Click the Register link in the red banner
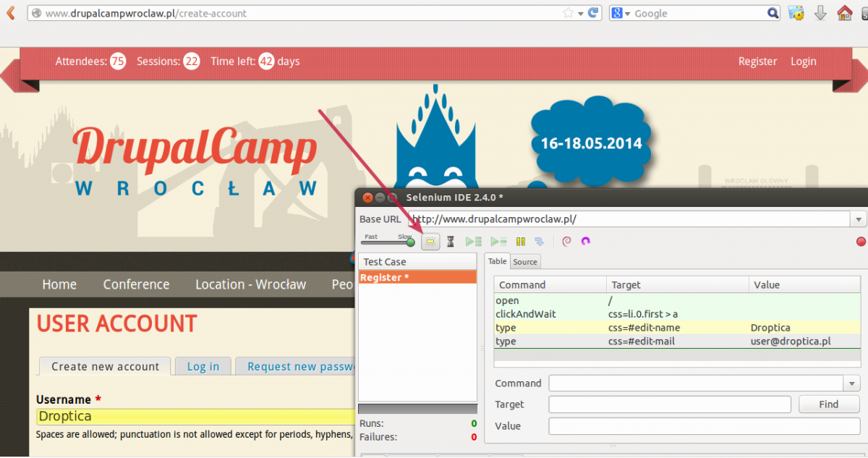The height and width of the screenshot is (458, 868). pos(757,62)
